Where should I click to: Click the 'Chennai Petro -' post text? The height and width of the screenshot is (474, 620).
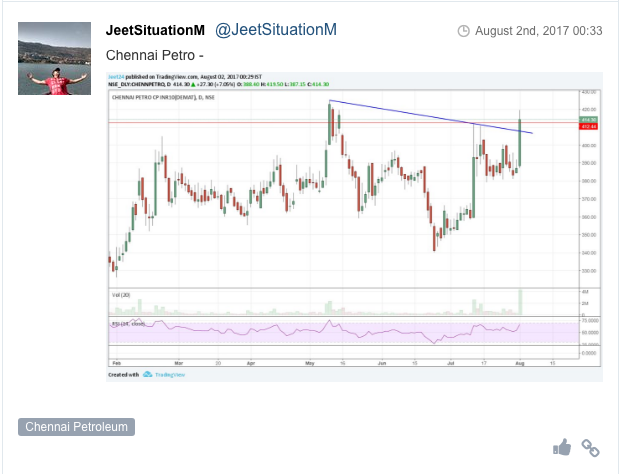coord(155,55)
